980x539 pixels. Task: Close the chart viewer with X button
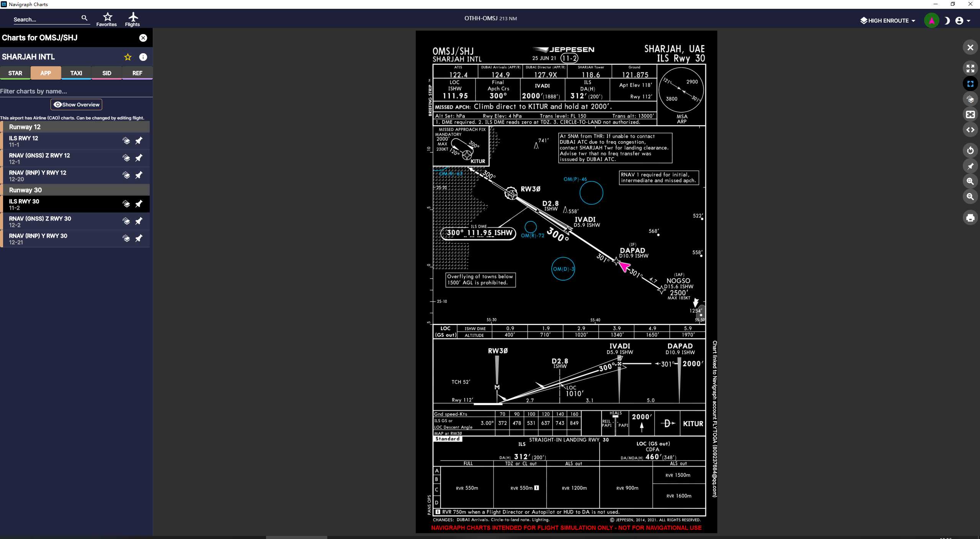coord(970,47)
